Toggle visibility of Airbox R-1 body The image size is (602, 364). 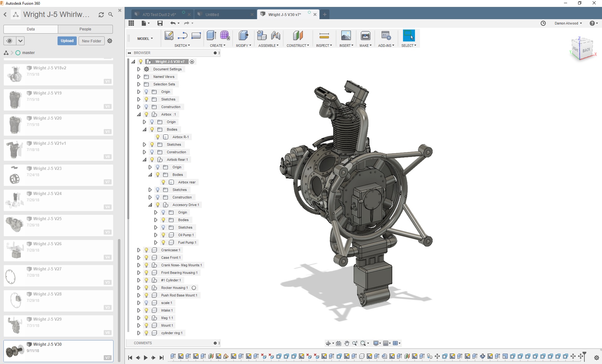point(158,137)
